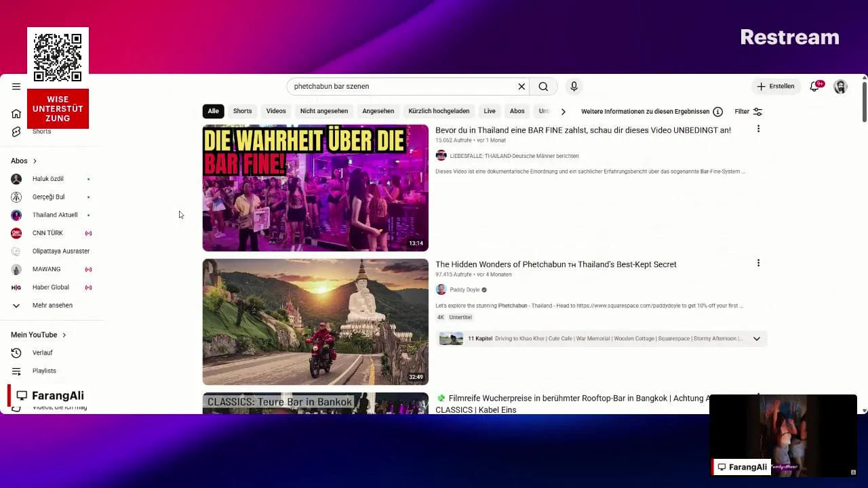868x488 pixels.
Task: Open the Hidden Wonders of Phetchabun thumbnail
Action: click(315, 322)
